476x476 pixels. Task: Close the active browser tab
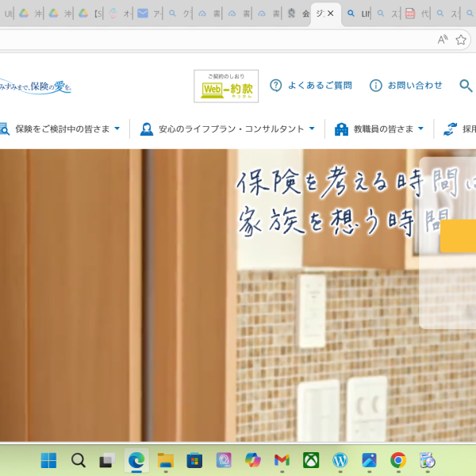[331, 13]
